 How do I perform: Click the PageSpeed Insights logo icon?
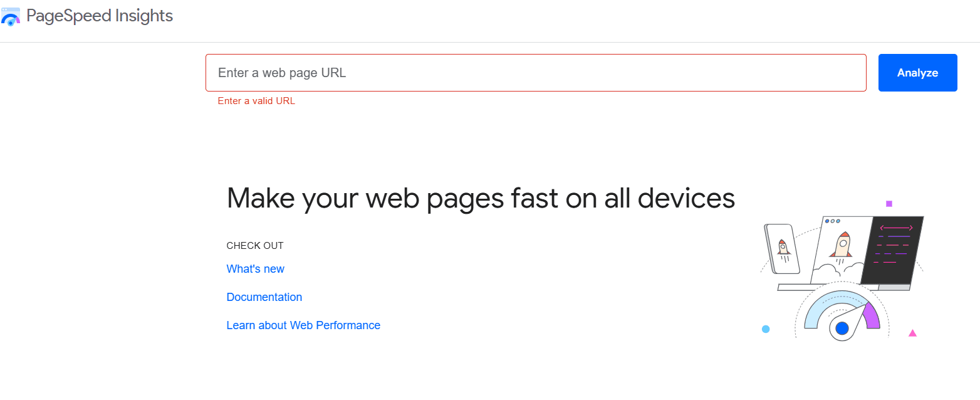click(11, 16)
